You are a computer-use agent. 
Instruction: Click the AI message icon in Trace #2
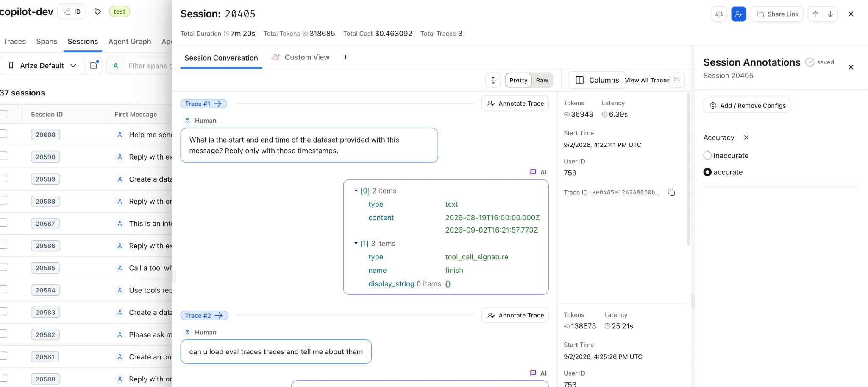point(533,373)
